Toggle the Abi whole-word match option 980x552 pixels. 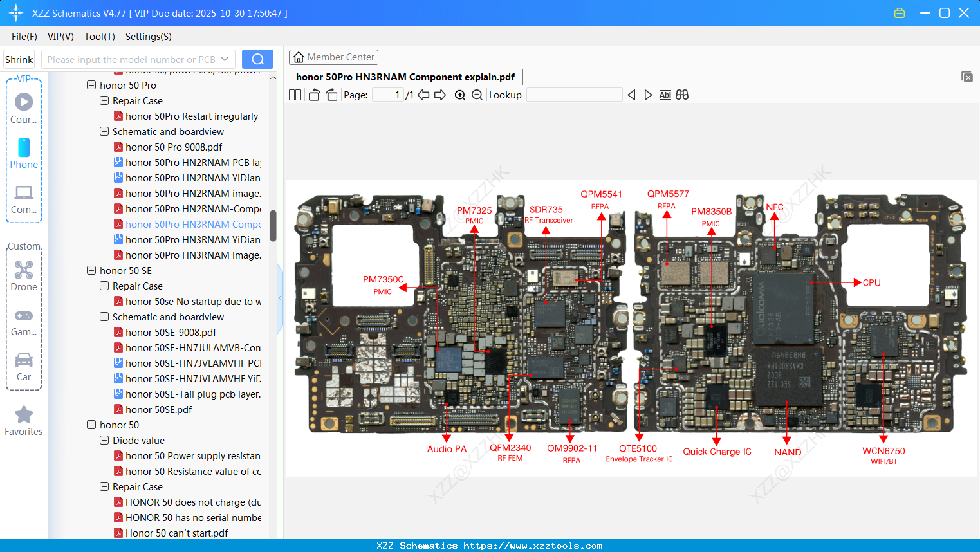tap(665, 95)
